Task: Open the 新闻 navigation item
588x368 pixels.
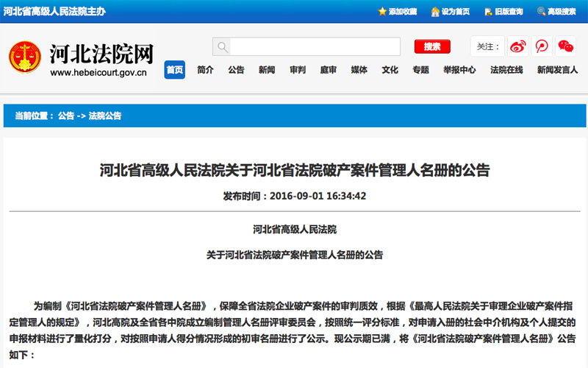Action: click(267, 70)
